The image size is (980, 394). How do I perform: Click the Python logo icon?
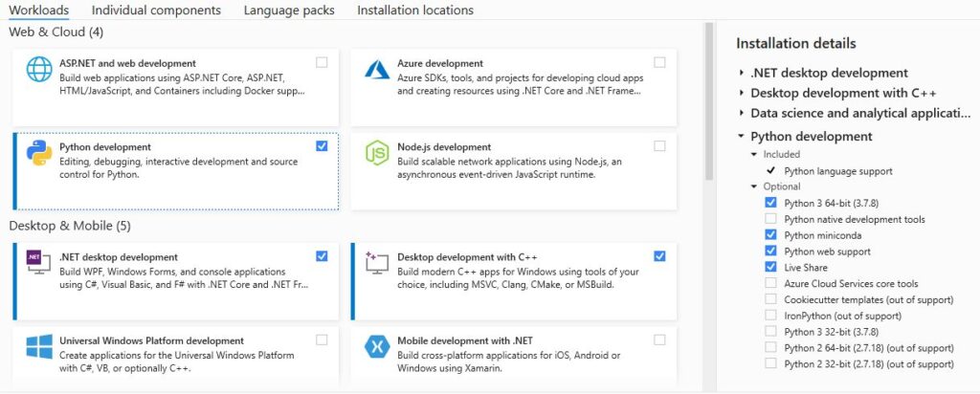click(39, 153)
